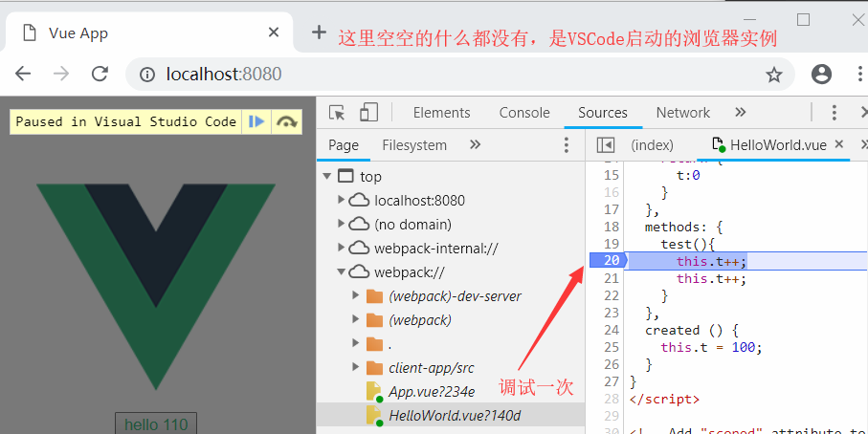
Task: Expand the client-app/src folder
Action: pyautogui.click(x=356, y=367)
